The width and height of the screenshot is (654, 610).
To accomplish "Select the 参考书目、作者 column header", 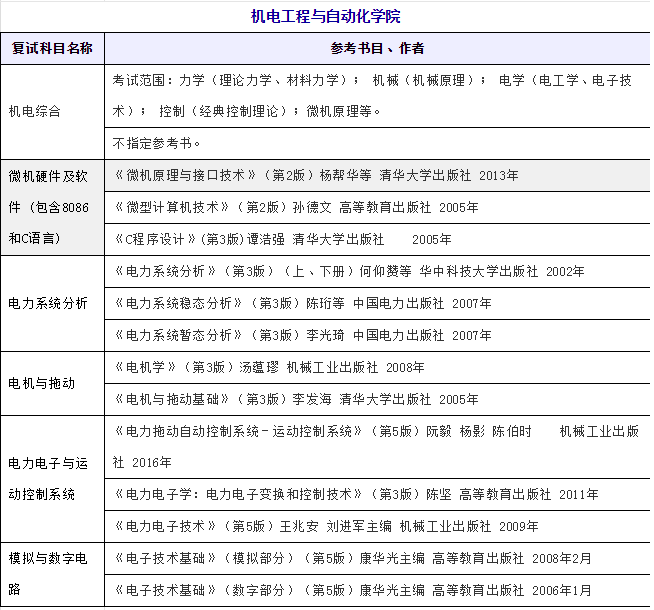I will click(376, 48).
